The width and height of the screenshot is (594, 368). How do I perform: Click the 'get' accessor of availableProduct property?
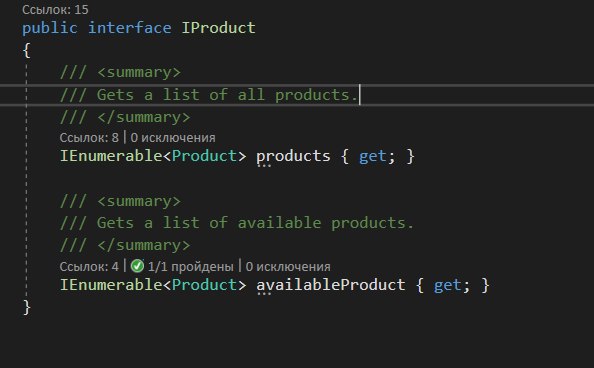click(x=447, y=285)
